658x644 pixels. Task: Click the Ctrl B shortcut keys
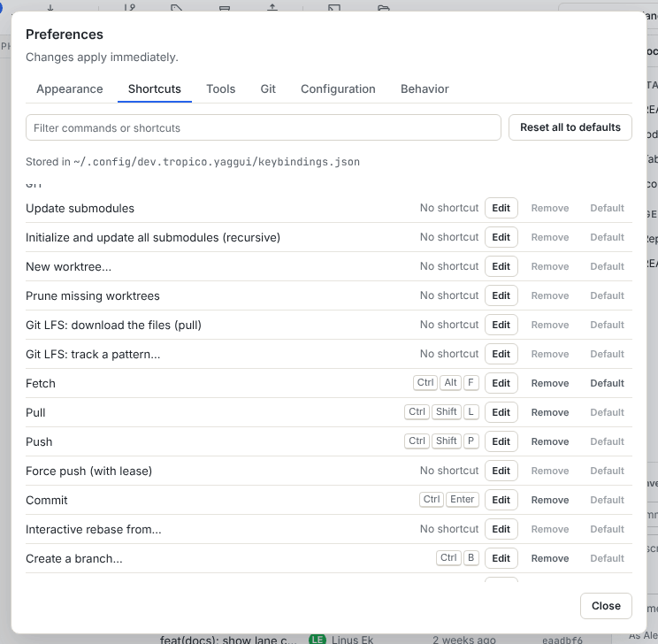[457, 557]
